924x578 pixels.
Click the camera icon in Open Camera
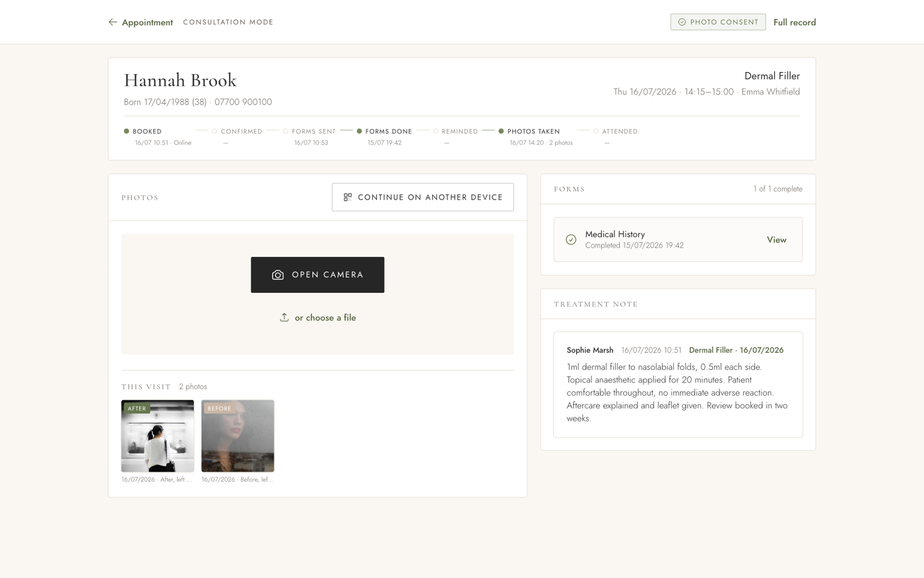278,275
